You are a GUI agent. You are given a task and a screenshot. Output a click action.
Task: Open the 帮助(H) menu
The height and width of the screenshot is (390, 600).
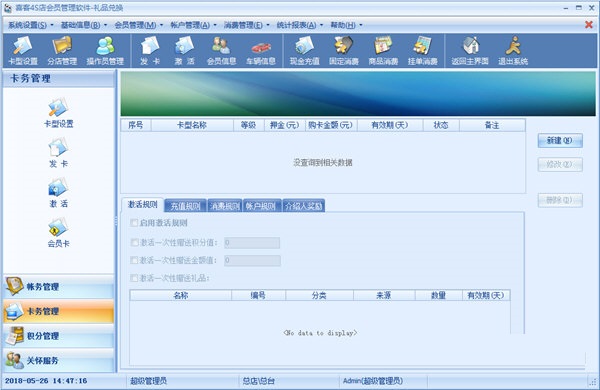click(346, 25)
